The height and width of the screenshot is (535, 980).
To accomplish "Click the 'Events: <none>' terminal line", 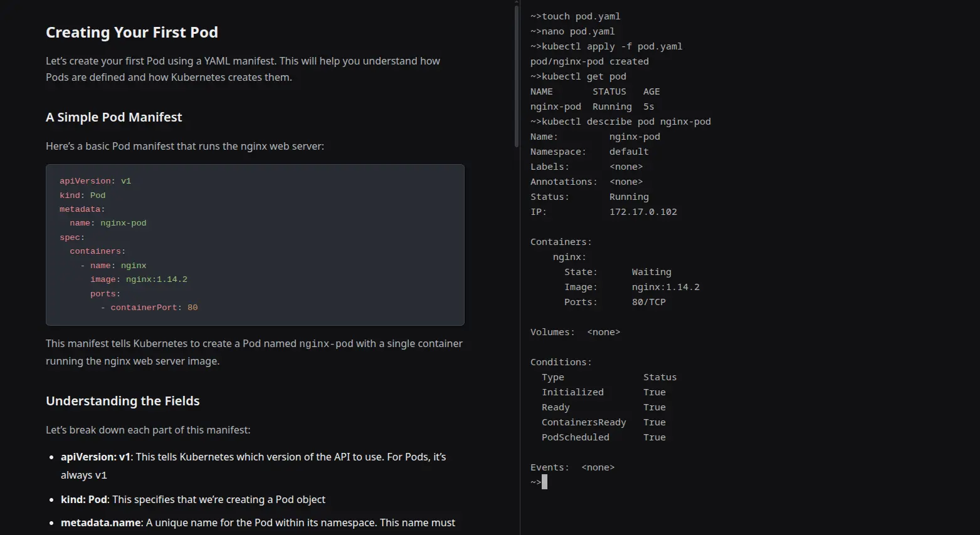I will 572,467.
